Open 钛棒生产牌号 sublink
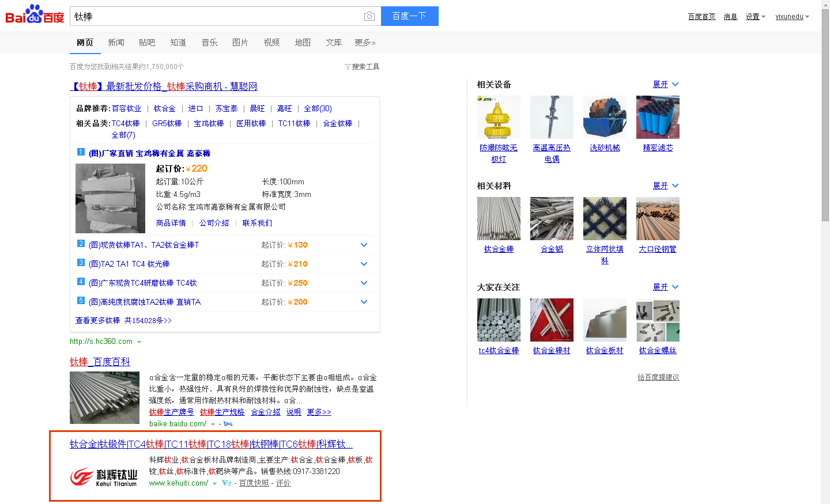This screenshot has width=830, height=504. [171, 412]
